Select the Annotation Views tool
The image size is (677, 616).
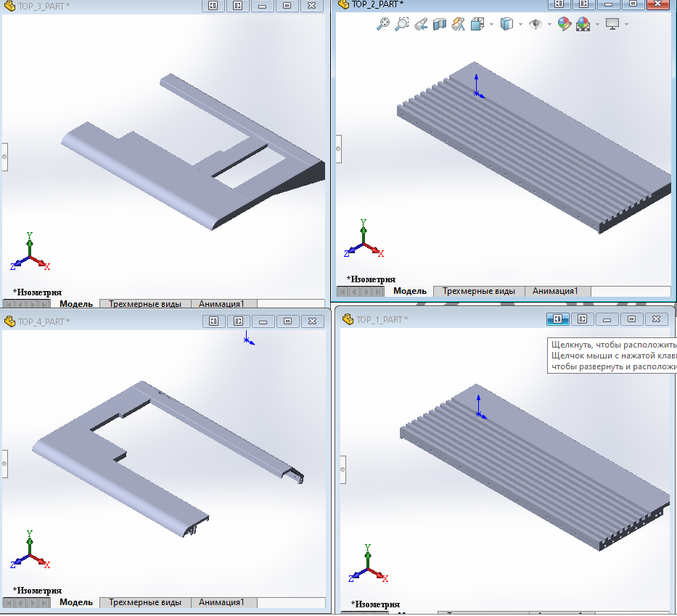coord(458,23)
